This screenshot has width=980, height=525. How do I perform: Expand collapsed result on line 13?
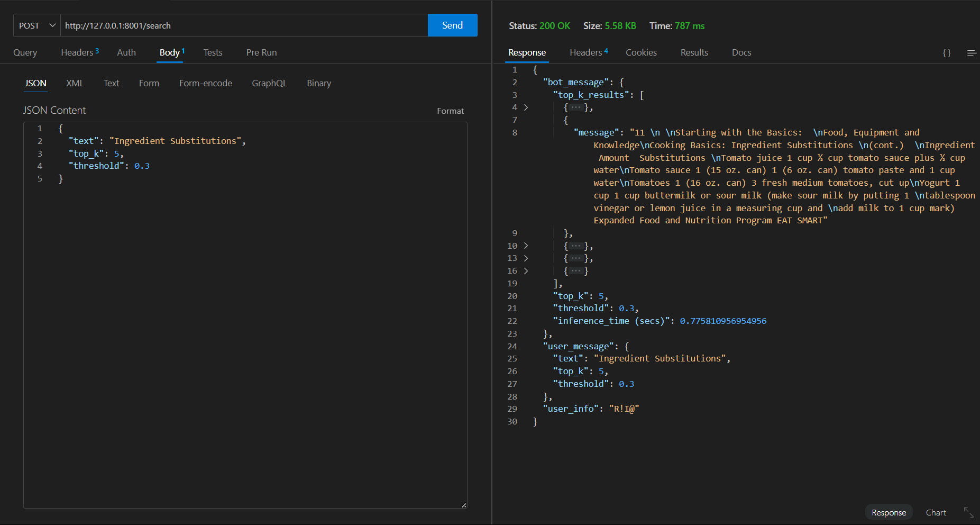526,258
